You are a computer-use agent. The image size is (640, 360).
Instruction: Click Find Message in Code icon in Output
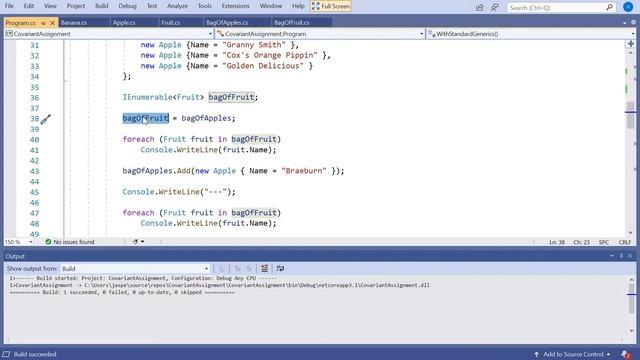coord(222,269)
